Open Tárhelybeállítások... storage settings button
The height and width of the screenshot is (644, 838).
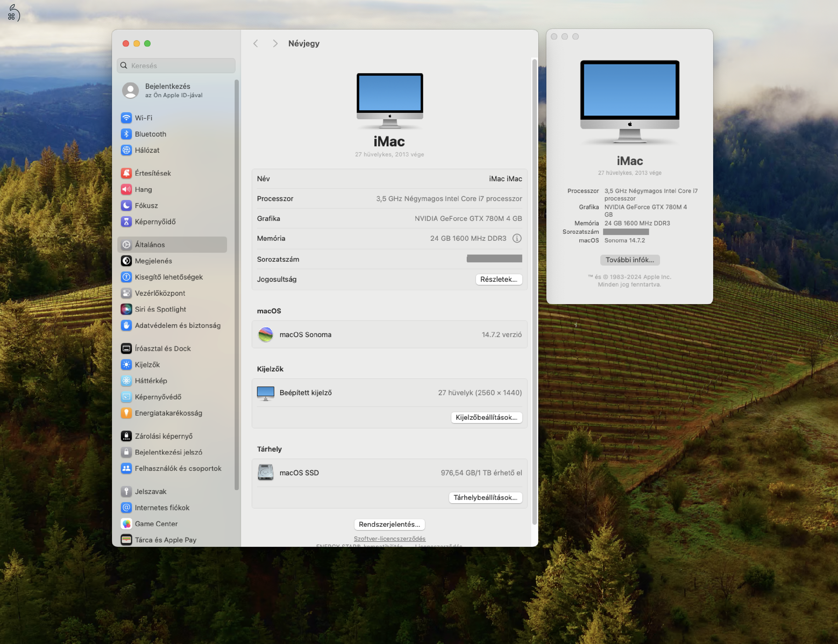[485, 497]
